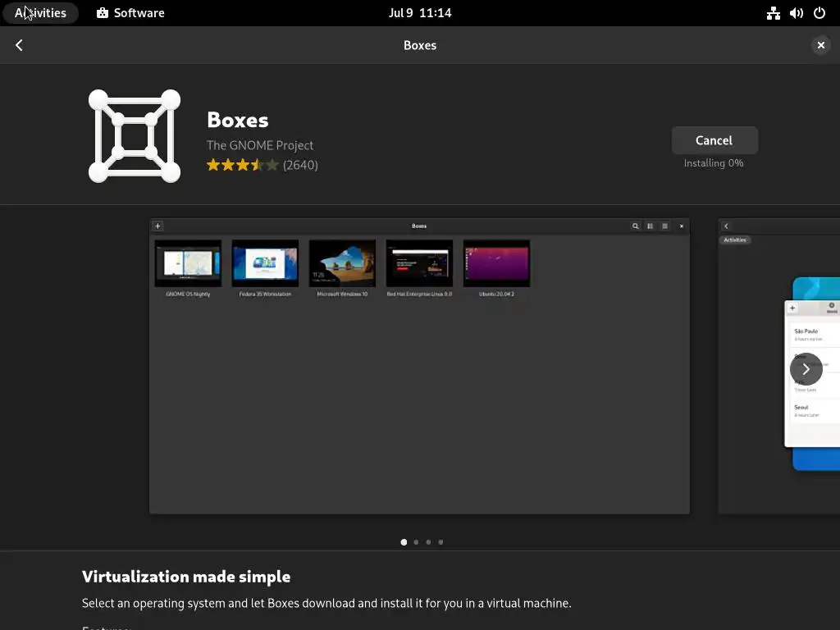Click the volume speaker icon

796,13
